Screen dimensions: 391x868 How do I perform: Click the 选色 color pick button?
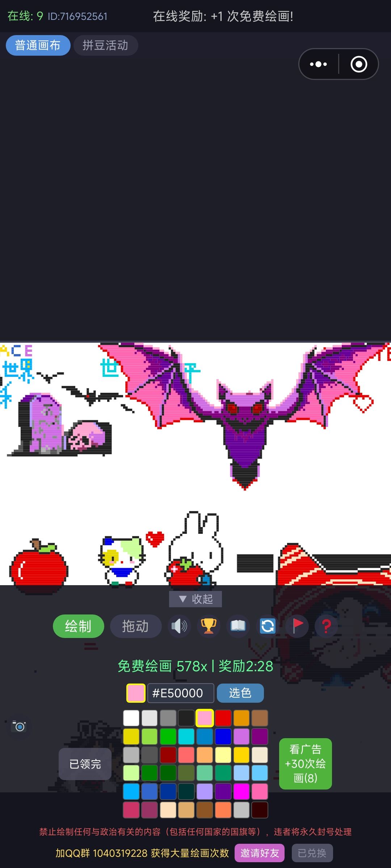click(240, 693)
